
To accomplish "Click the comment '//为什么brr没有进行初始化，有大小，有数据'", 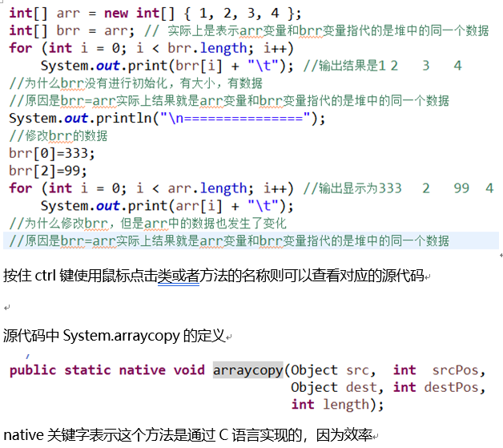I will 135,83.
